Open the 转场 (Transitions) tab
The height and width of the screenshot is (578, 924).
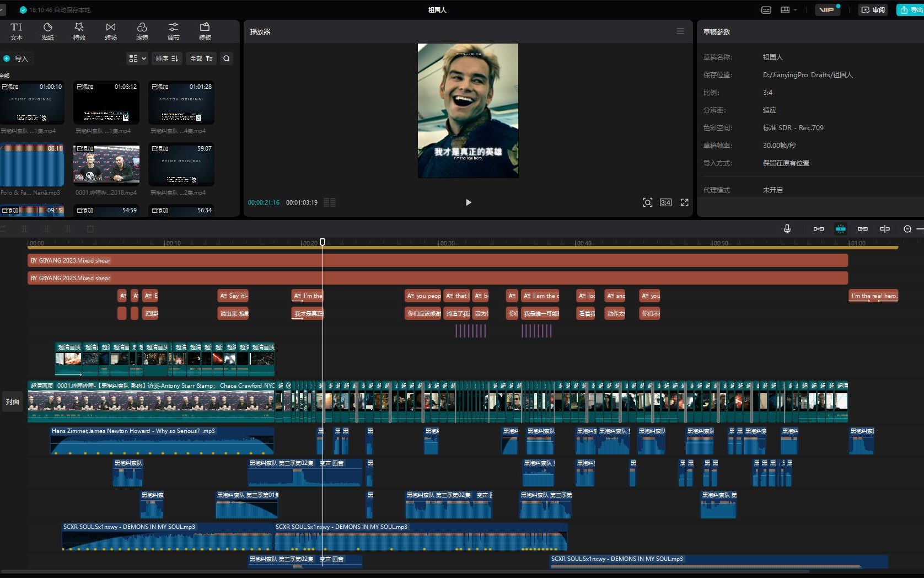[111, 31]
